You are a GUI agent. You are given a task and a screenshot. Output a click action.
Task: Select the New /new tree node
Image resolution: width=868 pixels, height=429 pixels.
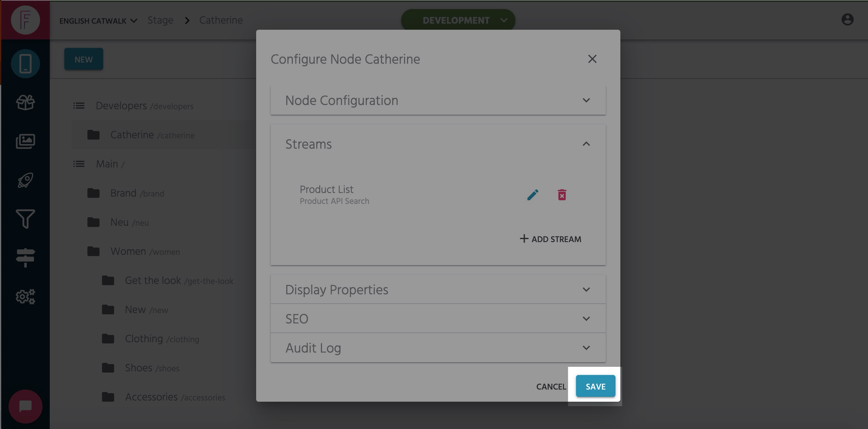pos(146,309)
